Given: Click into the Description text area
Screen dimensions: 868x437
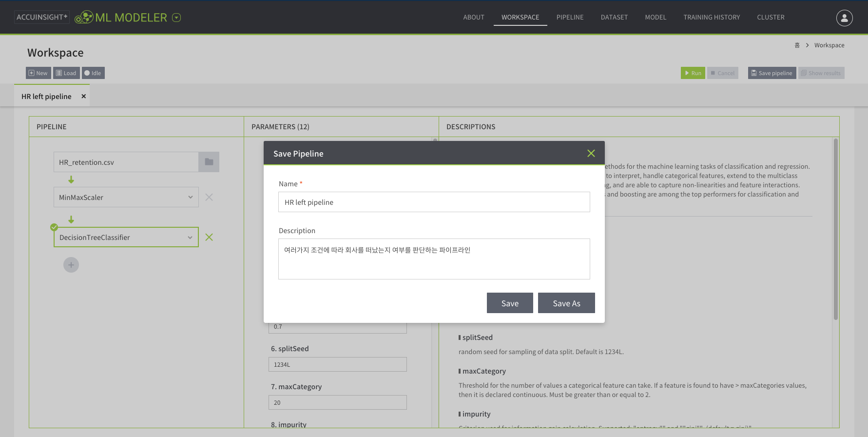Looking at the screenshot, I should click(x=434, y=259).
